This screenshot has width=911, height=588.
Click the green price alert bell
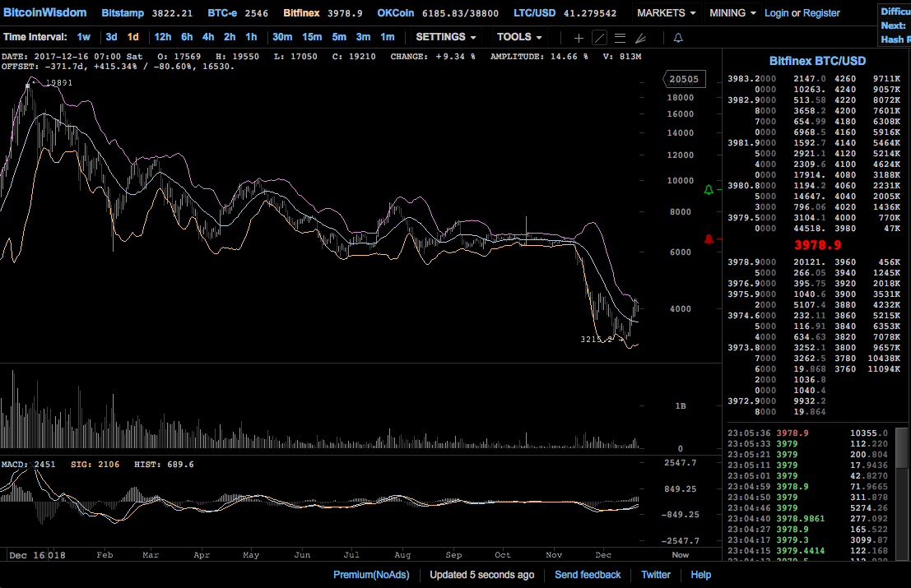click(709, 190)
